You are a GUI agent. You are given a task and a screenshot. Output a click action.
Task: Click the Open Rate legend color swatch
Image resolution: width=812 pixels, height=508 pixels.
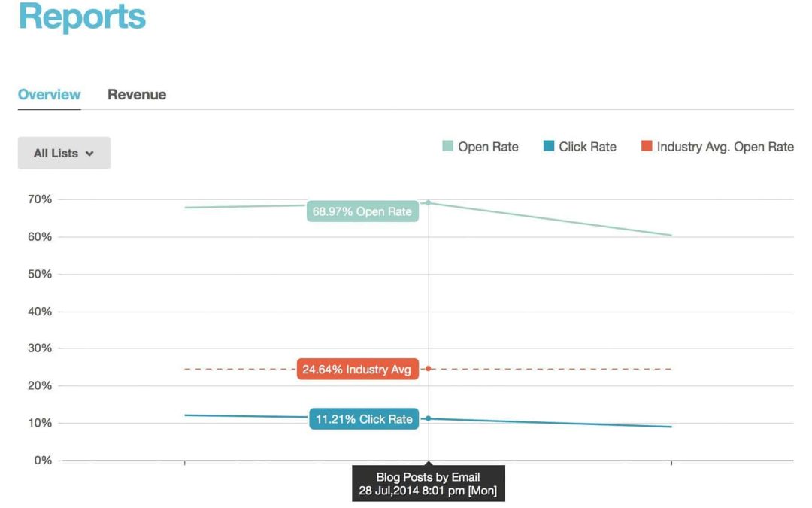pyautogui.click(x=447, y=147)
